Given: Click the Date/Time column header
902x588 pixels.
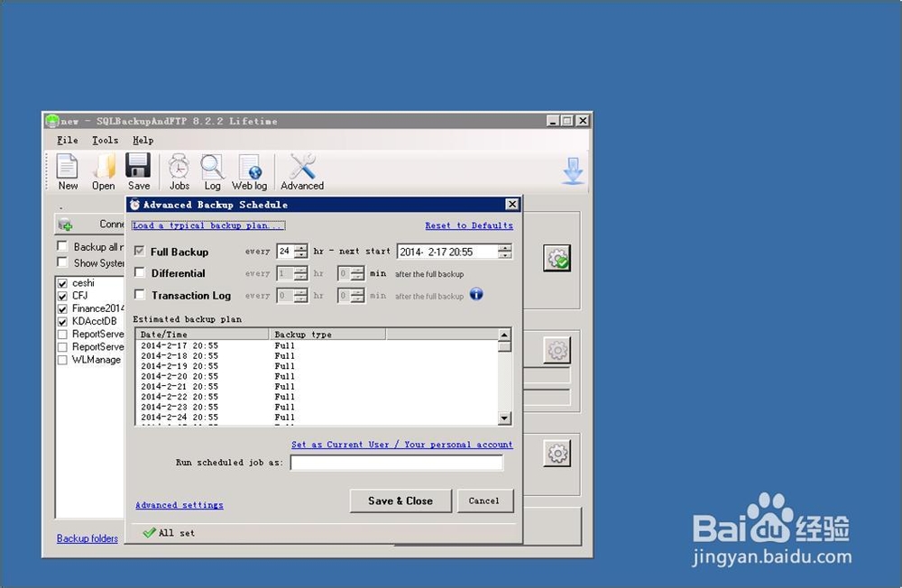Looking at the screenshot, I should [202, 335].
